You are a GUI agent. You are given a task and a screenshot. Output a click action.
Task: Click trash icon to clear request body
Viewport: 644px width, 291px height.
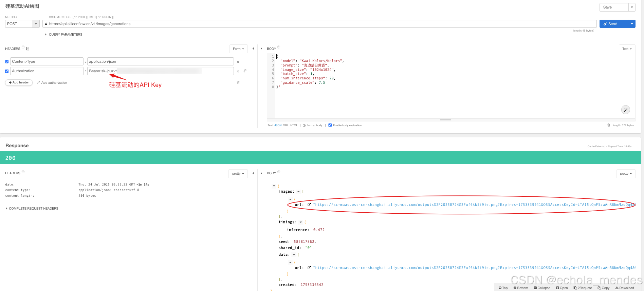[x=609, y=125]
